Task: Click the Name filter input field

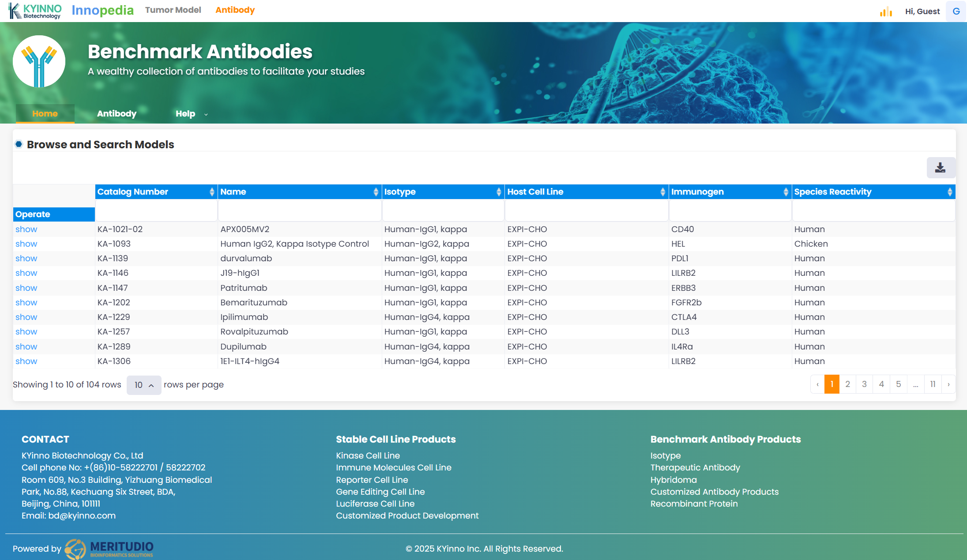Action: pyautogui.click(x=300, y=210)
